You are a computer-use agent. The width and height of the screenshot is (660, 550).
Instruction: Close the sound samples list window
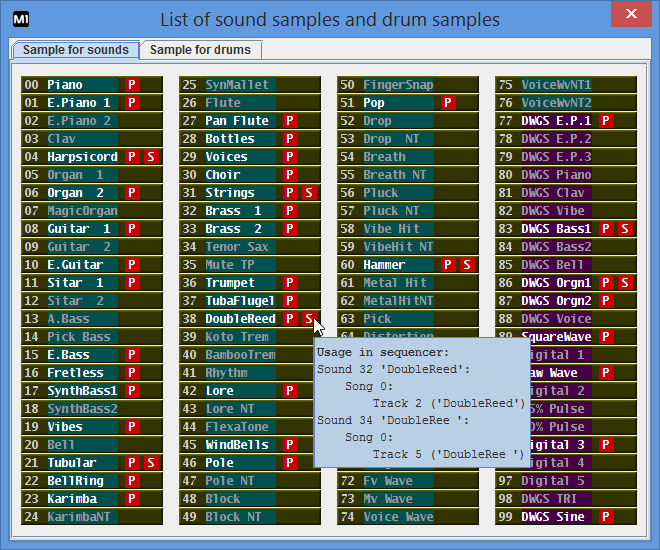click(631, 14)
